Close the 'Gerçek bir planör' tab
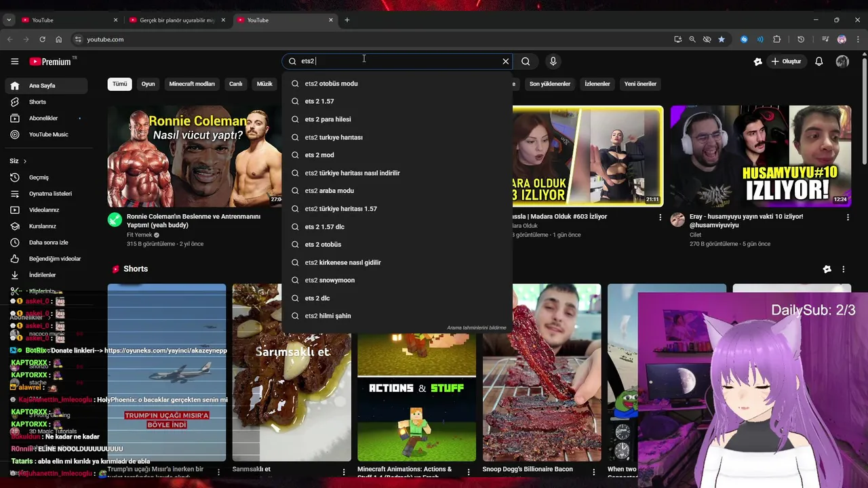This screenshot has height=488, width=868. point(223,20)
